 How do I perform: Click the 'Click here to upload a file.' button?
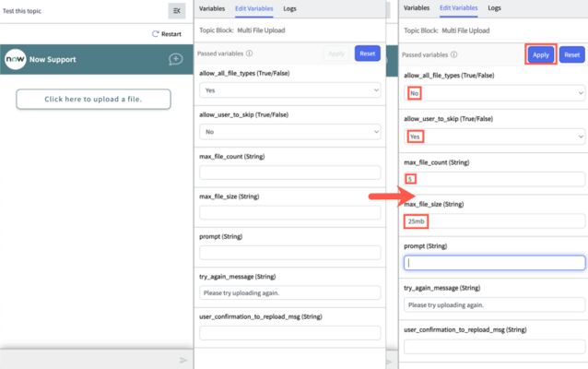pyautogui.click(x=93, y=99)
